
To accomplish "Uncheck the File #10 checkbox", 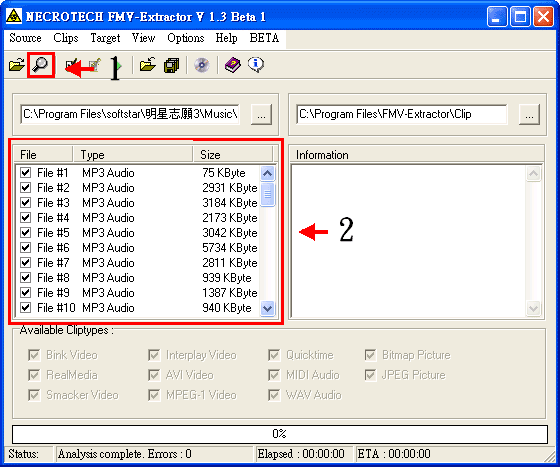I will click(x=25, y=308).
